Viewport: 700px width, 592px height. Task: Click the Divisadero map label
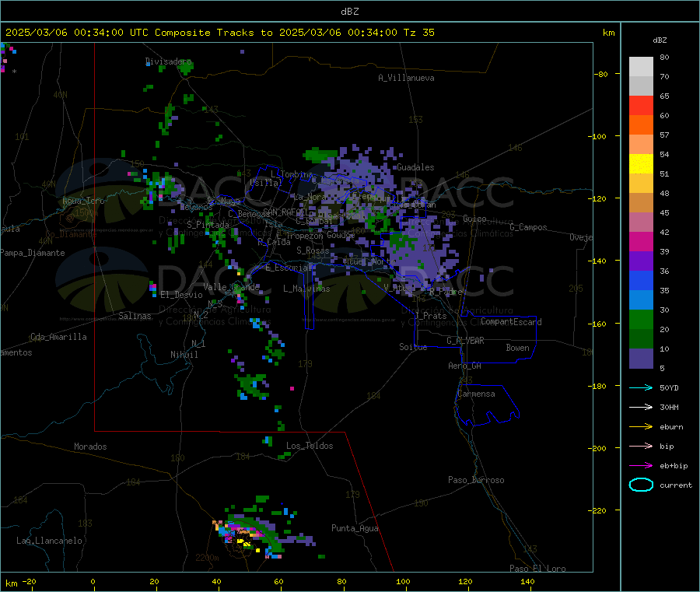click(x=168, y=61)
